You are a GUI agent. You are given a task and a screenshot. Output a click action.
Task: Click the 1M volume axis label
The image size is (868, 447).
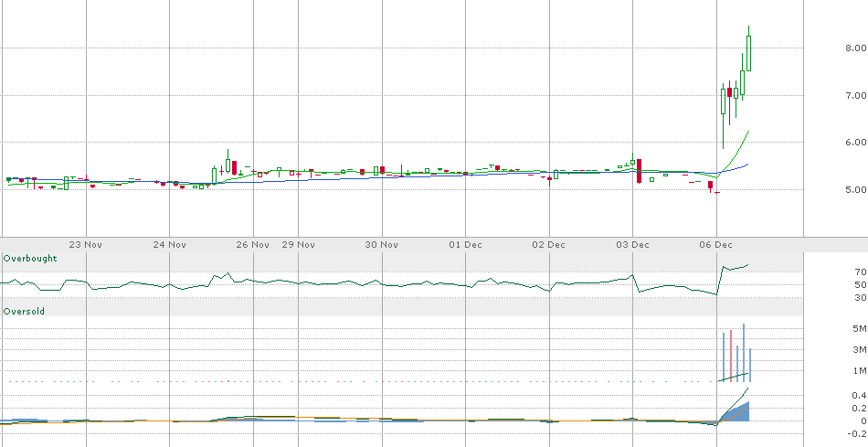860,370
